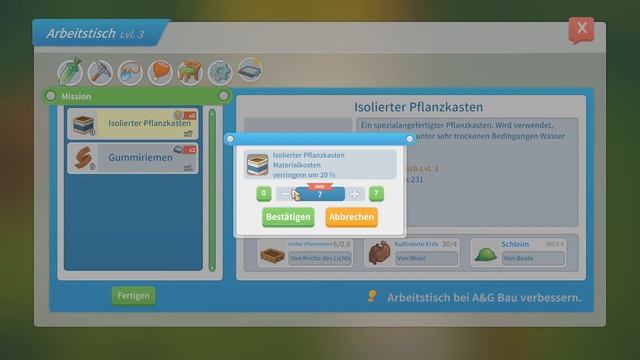The width and height of the screenshot is (640, 360).
Task: Open the furniture chair category icon
Action: [190, 72]
